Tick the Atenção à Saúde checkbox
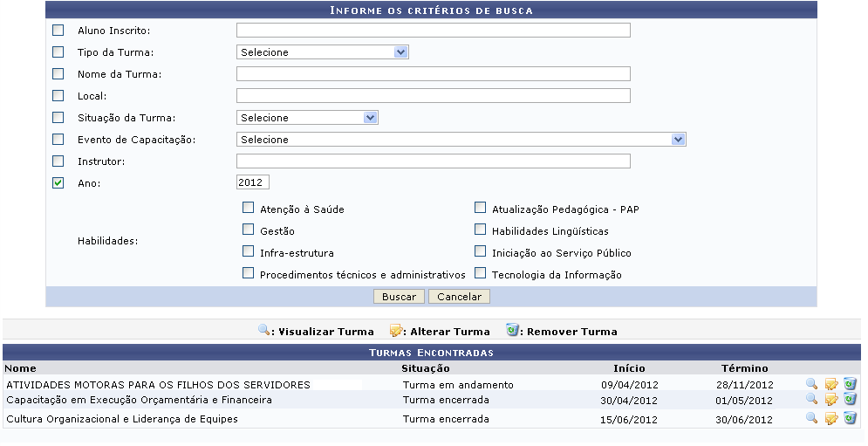Image resolution: width=868 pixels, height=446 pixels. coord(249,209)
